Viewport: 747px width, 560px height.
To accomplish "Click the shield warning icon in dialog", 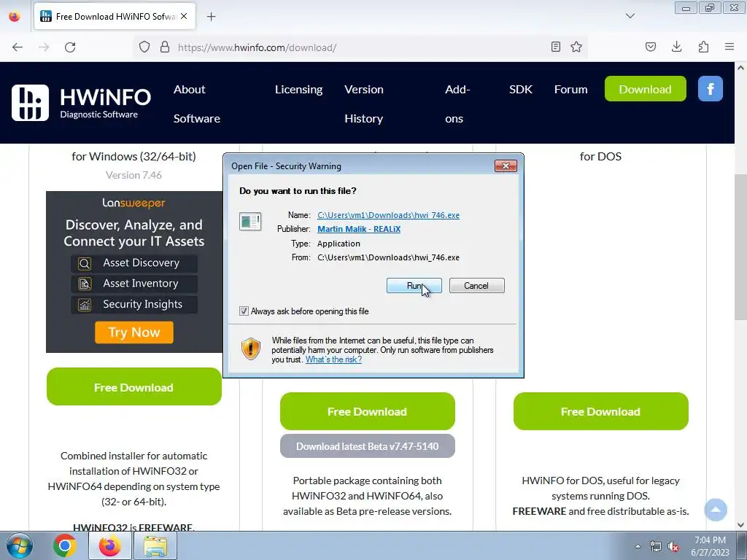I will coord(251,349).
